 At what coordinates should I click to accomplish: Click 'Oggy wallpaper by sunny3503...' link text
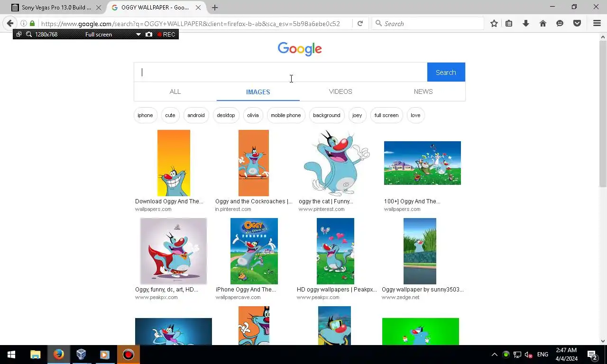pos(423,290)
